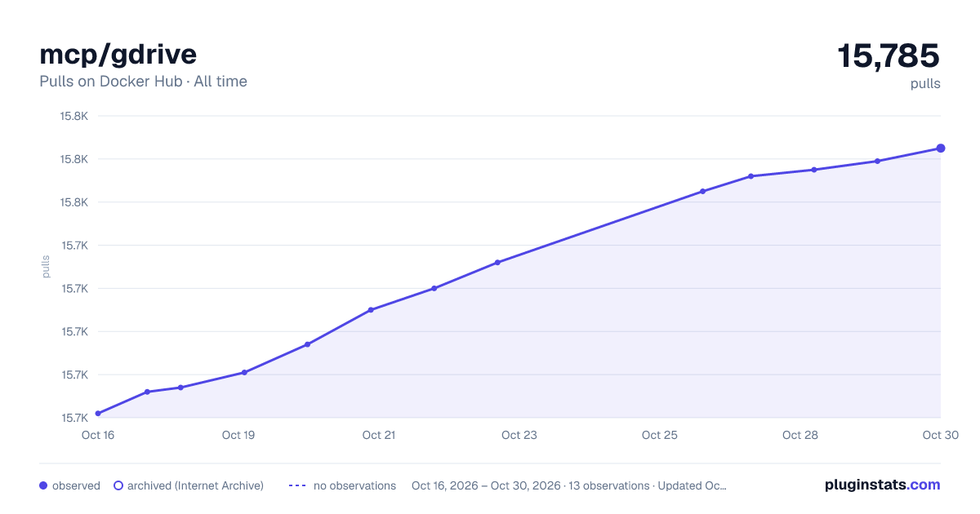980x514 pixels.
Task: Click the 'pulls' label under 15,785
Action: [x=925, y=84]
